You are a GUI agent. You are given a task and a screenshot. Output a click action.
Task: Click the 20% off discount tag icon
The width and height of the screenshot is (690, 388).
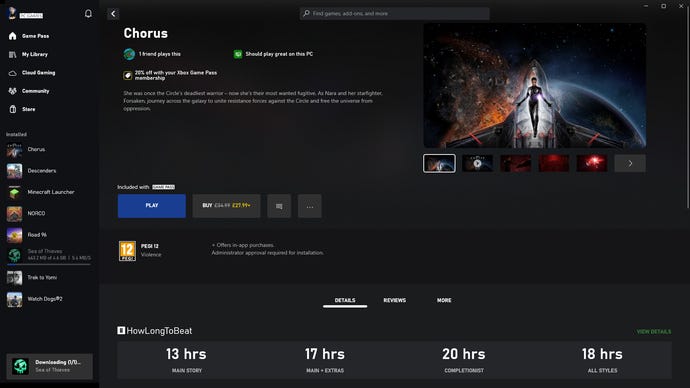coord(128,75)
